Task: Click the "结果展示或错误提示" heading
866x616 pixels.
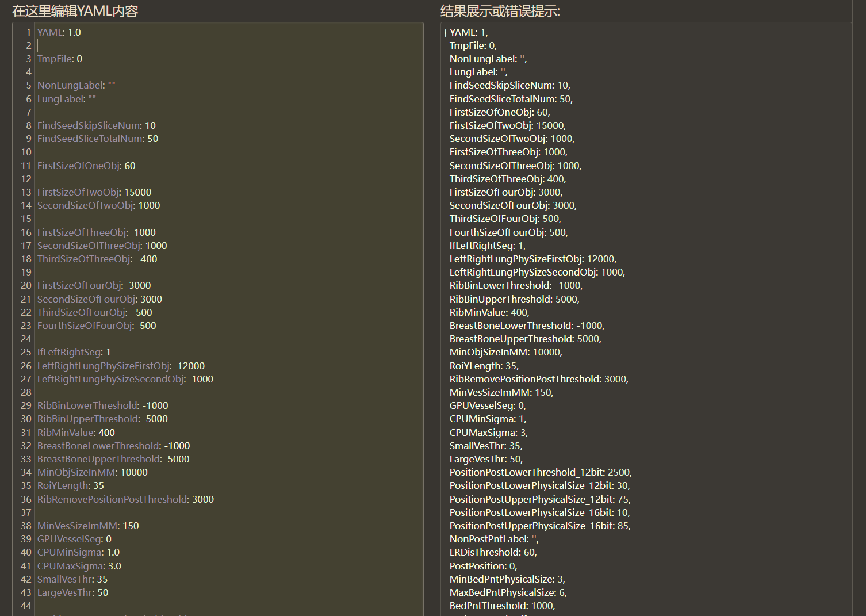Action: point(500,11)
